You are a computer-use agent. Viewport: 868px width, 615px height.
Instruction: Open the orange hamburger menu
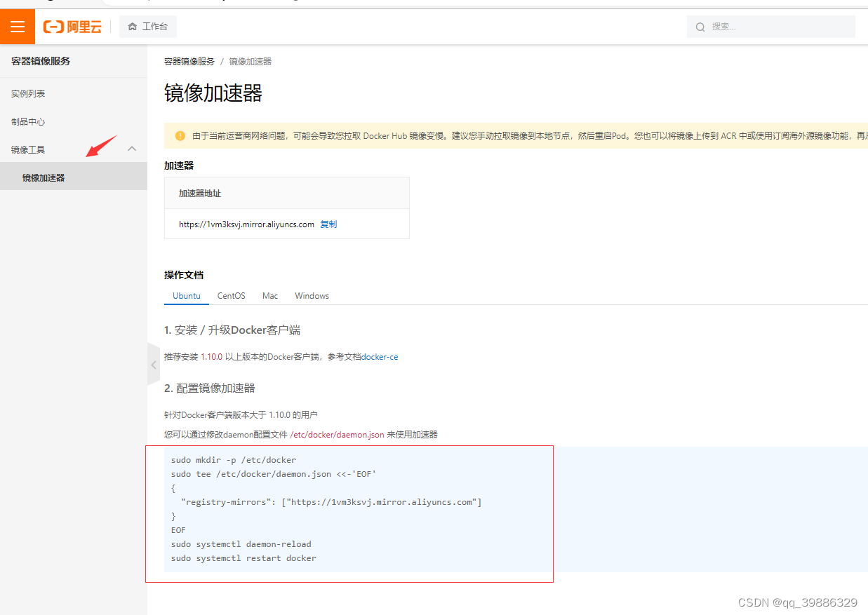click(x=18, y=27)
